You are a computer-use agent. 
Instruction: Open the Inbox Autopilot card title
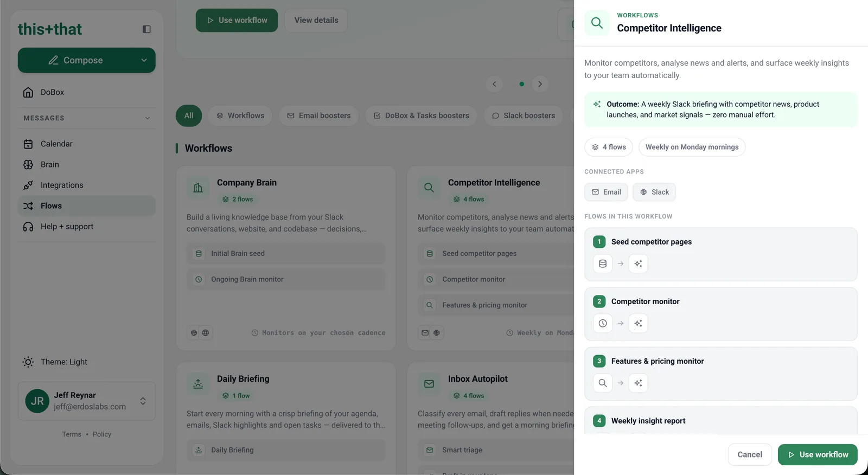(x=478, y=379)
